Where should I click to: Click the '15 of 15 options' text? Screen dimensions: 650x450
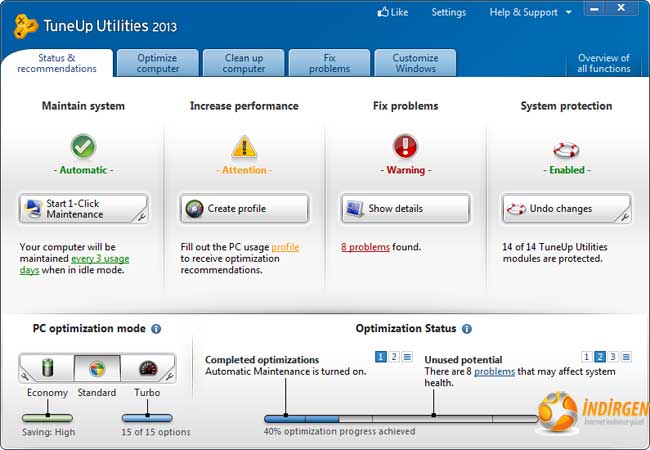(x=156, y=432)
